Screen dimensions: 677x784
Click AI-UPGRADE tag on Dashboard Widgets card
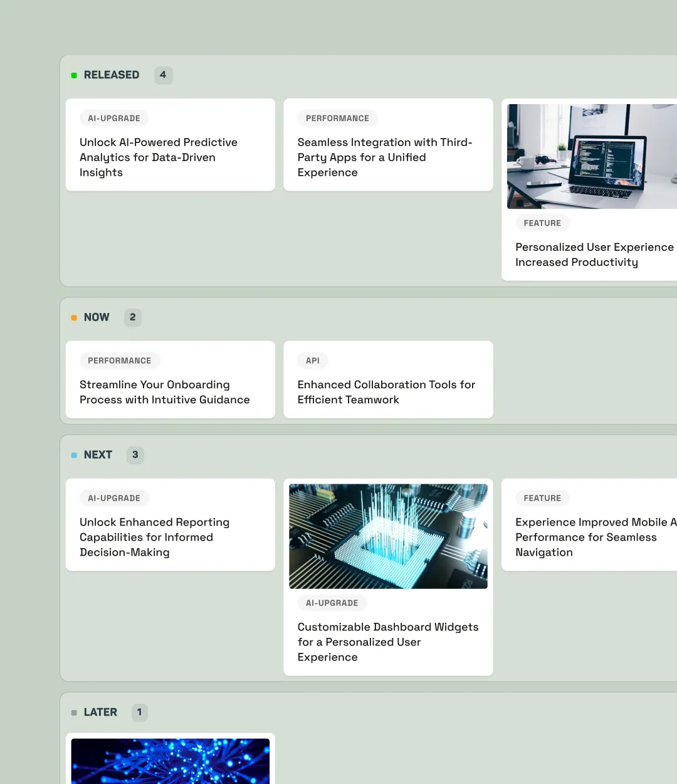(x=332, y=603)
